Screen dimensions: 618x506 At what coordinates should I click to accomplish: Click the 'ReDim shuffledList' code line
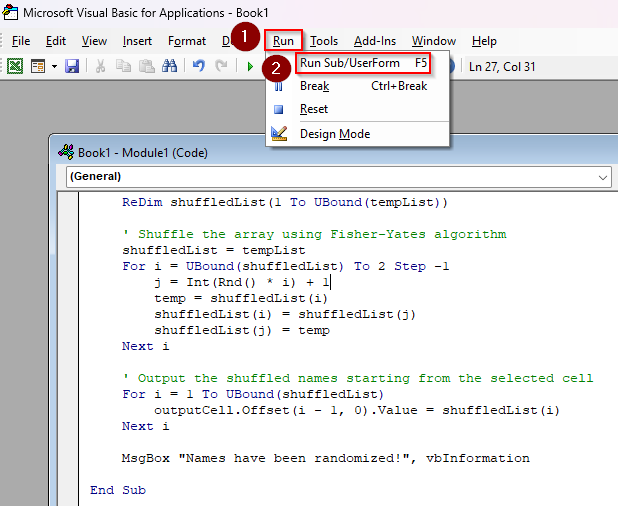pyautogui.click(x=285, y=202)
